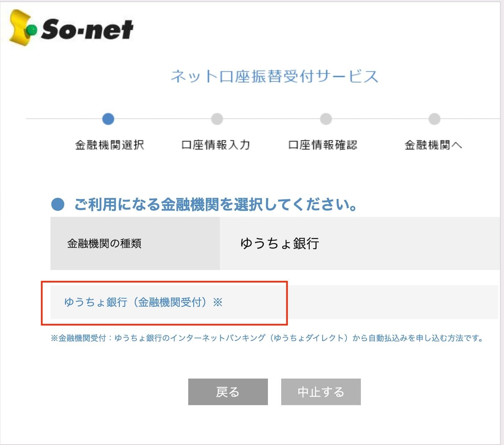Click the So-net wordmark text

(87, 29)
